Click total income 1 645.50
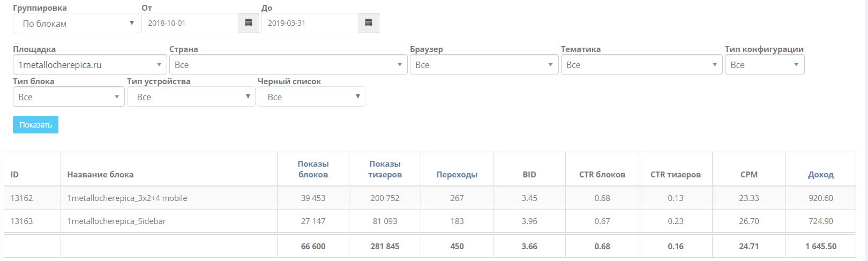Screen dimensions: 868x261 click(821, 247)
